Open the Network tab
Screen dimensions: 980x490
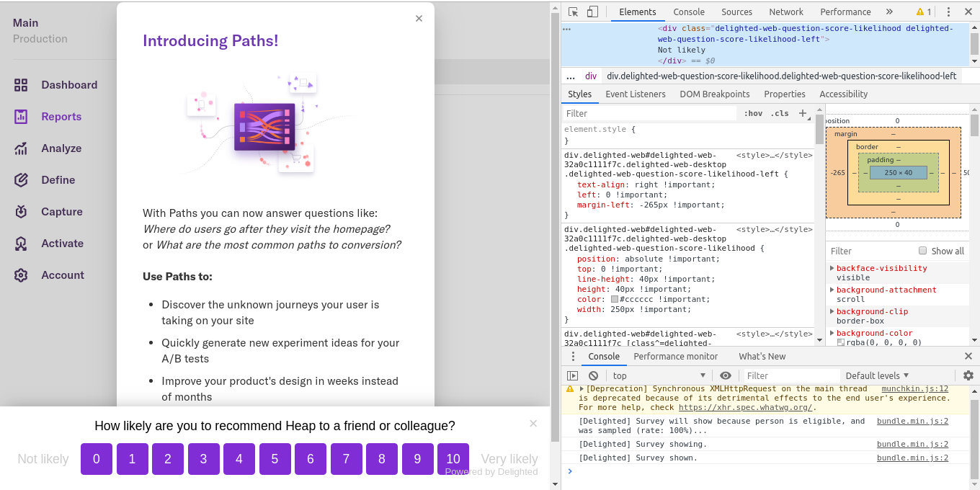coord(786,12)
